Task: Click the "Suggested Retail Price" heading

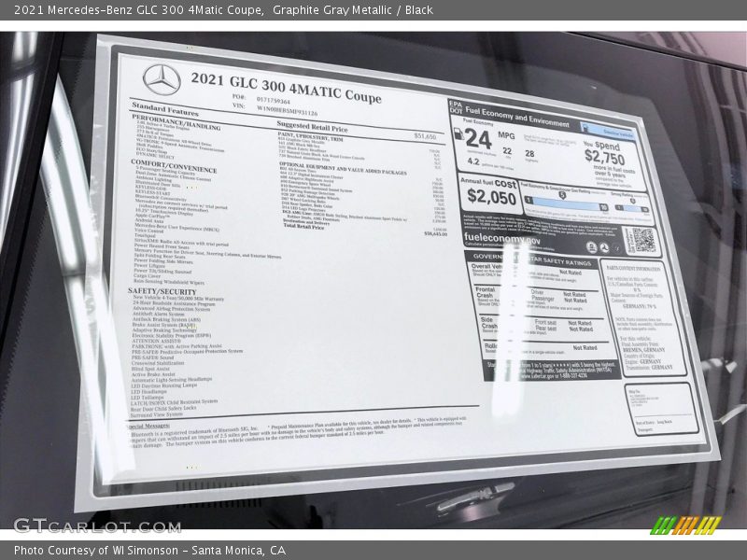Action: coord(312,126)
